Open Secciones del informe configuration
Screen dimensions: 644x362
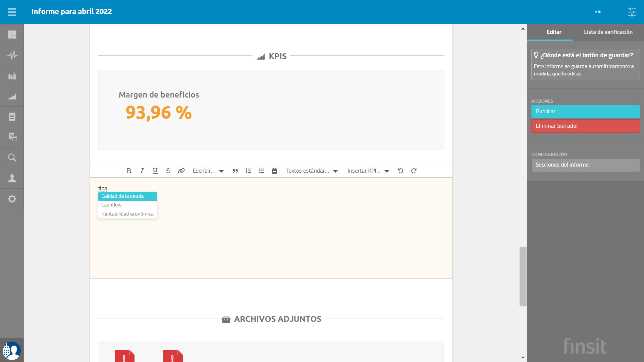tap(585, 165)
